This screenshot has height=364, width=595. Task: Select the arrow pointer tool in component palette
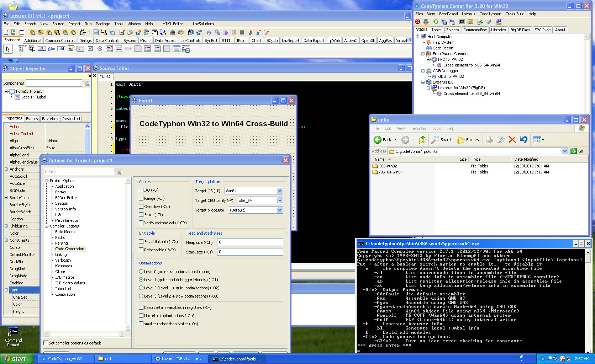tap(8, 49)
